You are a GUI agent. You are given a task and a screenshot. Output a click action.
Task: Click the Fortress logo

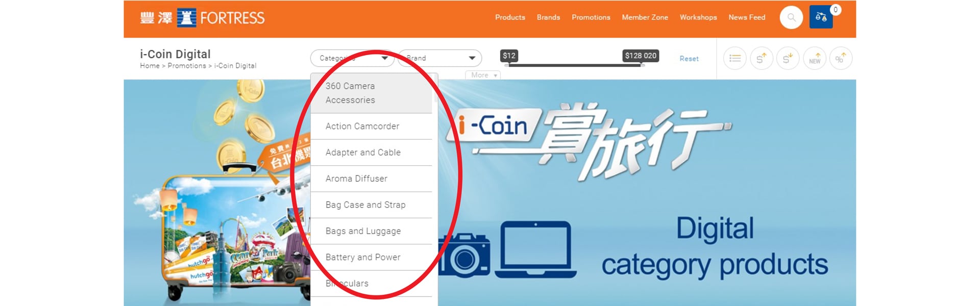pyautogui.click(x=202, y=18)
